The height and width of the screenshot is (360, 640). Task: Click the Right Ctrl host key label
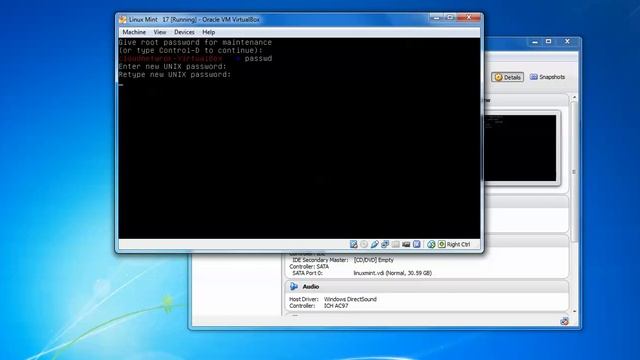click(x=458, y=244)
